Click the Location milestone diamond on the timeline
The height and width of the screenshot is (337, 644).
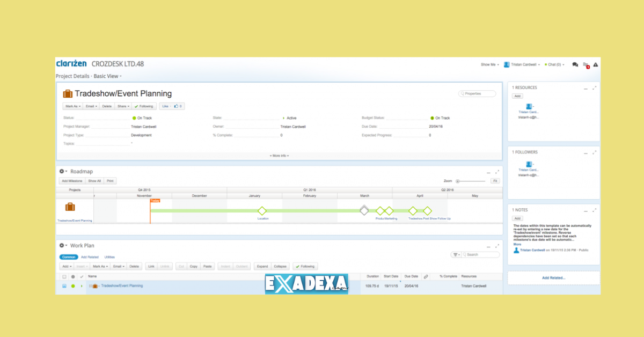262,212
